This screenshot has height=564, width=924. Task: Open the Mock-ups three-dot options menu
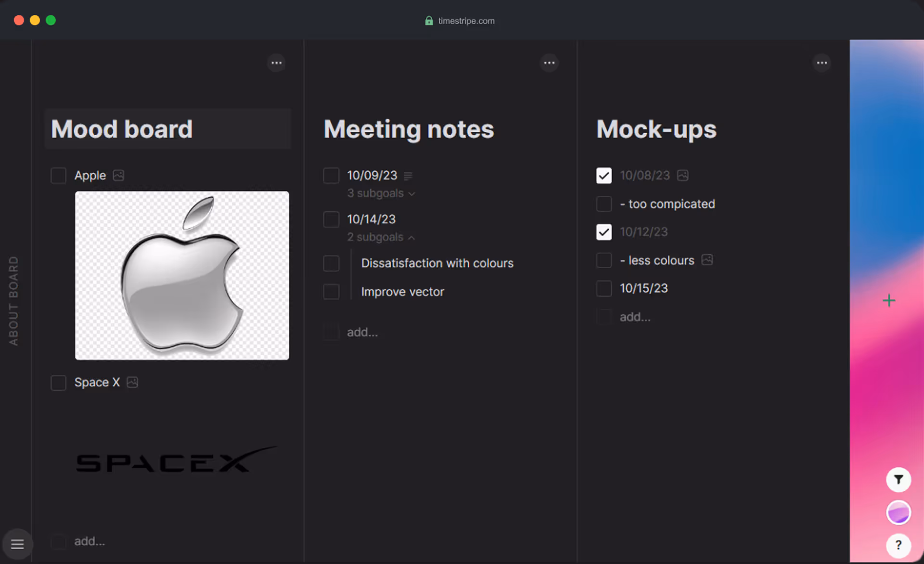821,63
